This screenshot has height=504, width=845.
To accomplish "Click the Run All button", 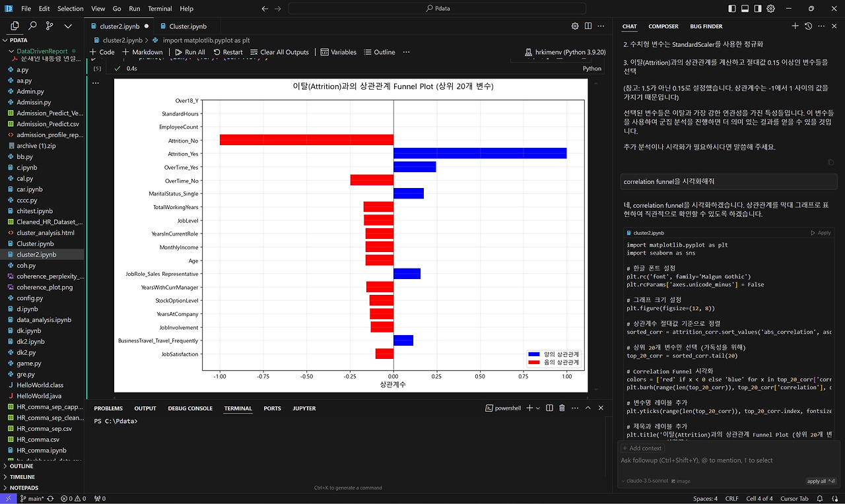I will click(x=189, y=52).
